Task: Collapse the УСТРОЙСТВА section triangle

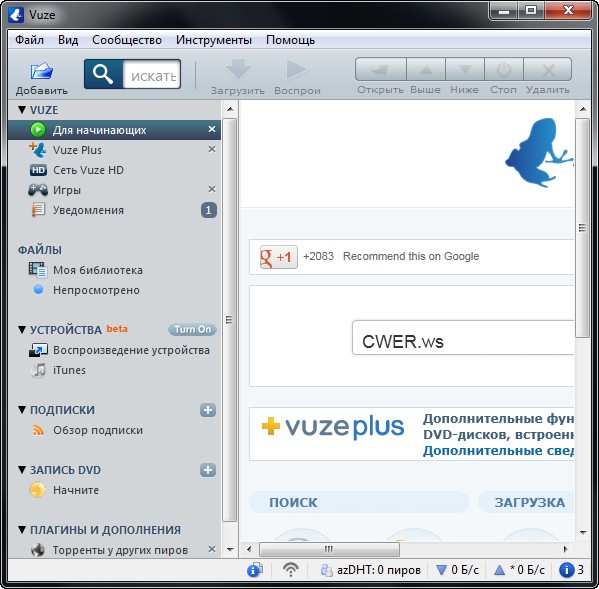Action: (x=22, y=330)
